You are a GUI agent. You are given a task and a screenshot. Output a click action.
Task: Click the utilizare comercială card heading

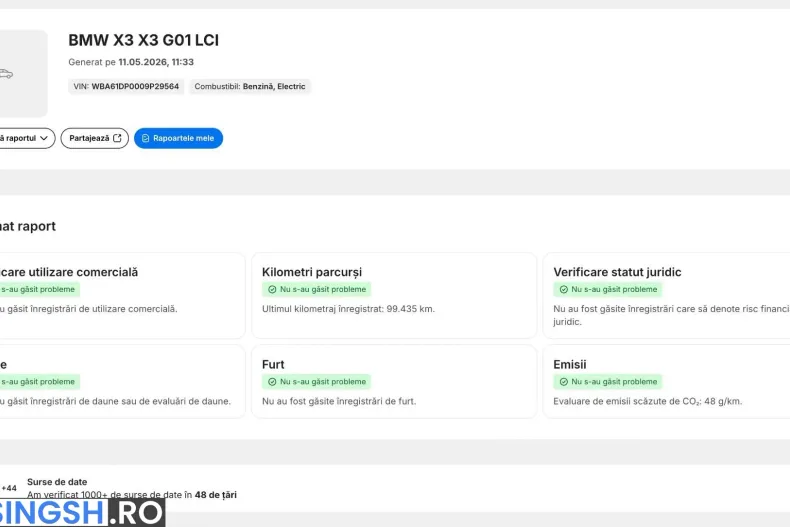coord(69,272)
